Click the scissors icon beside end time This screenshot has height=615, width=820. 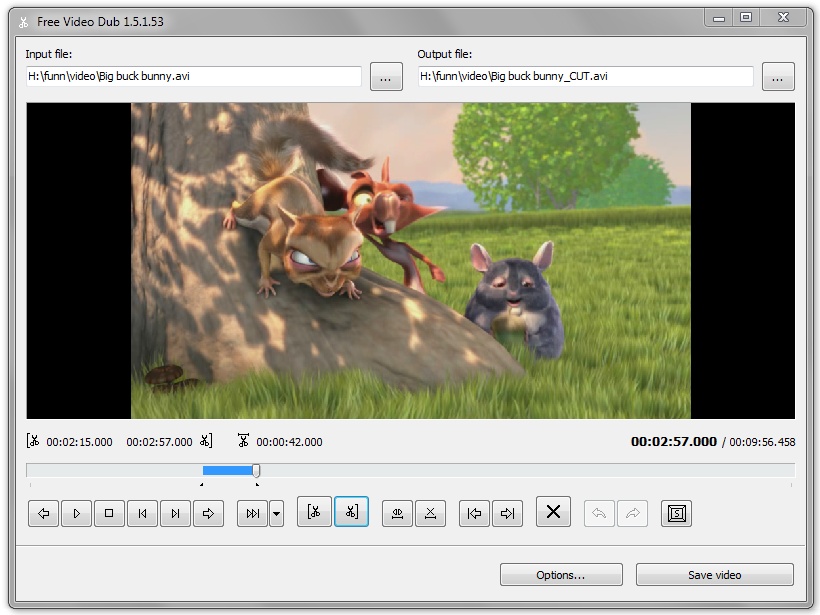[x=206, y=441]
